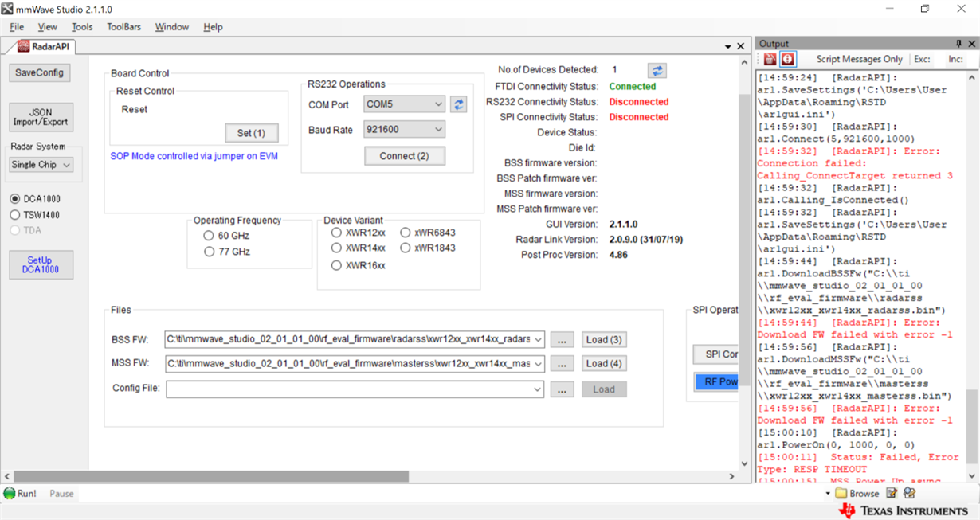980x520 pixels.
Task: Click Script Messages Only in Output toolbar
Action: (860, 59)
